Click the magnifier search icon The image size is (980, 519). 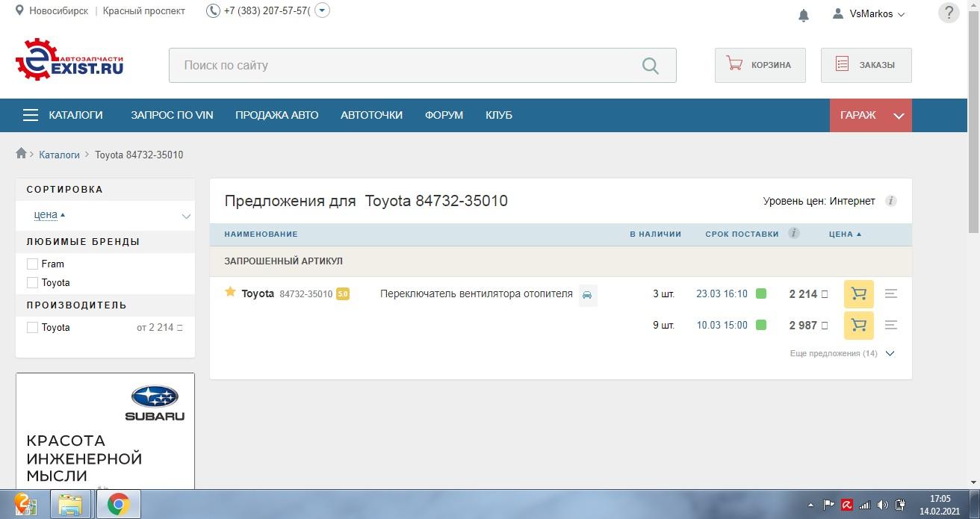click(651, 66)
